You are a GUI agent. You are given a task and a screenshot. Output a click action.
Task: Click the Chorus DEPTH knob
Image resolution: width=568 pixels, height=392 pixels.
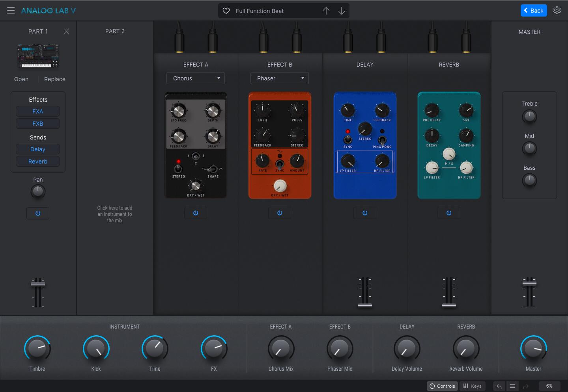(x=213, y=110)
